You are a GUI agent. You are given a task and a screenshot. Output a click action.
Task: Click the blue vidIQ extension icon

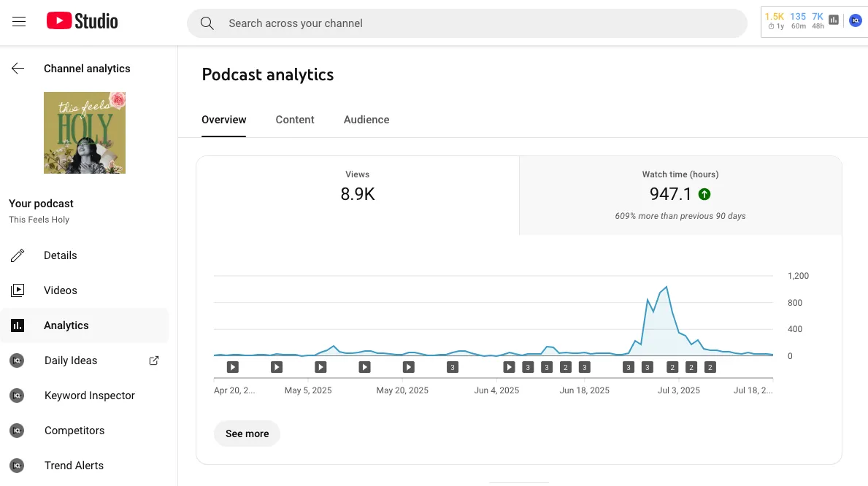pyautogui.click(x=856, y=20)
